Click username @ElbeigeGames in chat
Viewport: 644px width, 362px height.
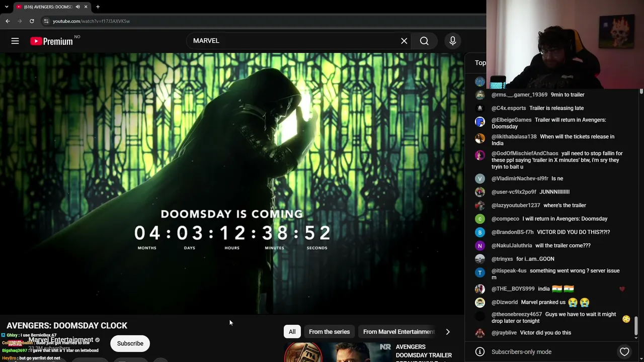pyautogui.click(x=511, y=120)
